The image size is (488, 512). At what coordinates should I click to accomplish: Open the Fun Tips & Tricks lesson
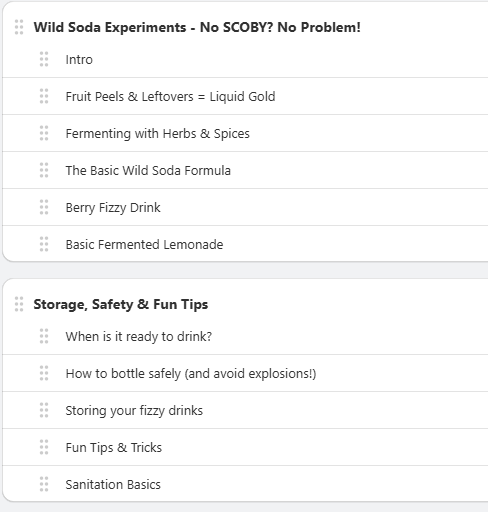click(114, 448)
